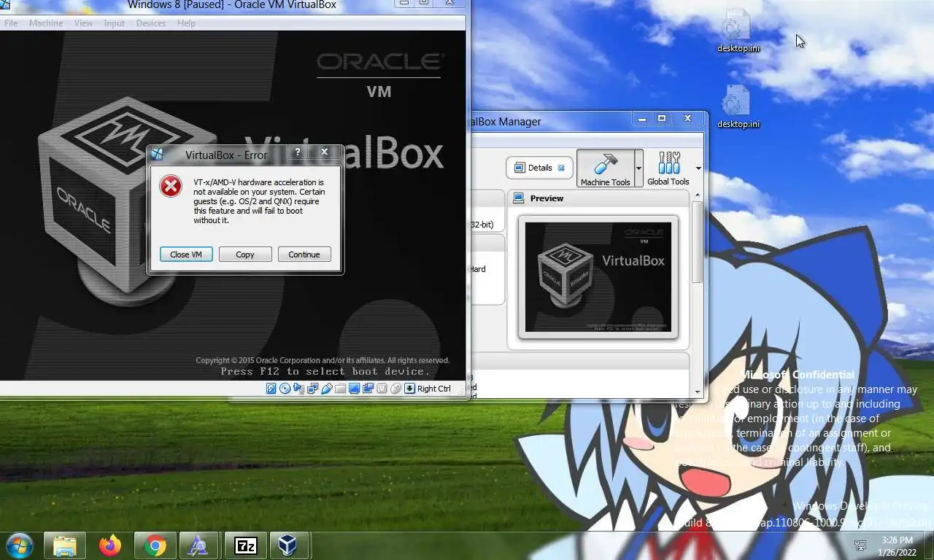This screenshot has height=560, width=934.
Task: Open the View menu in VM window
Action: pos(83,23)
